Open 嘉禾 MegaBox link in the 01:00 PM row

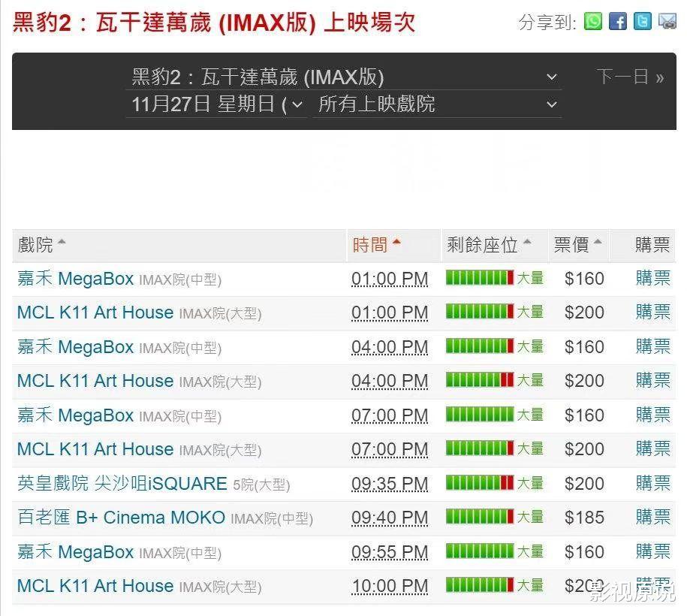coord(75,279)
